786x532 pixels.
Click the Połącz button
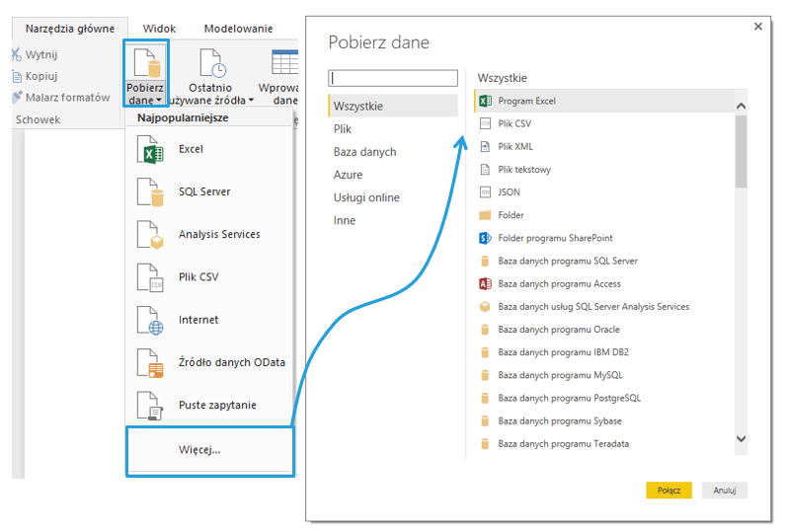click(669, 491)
